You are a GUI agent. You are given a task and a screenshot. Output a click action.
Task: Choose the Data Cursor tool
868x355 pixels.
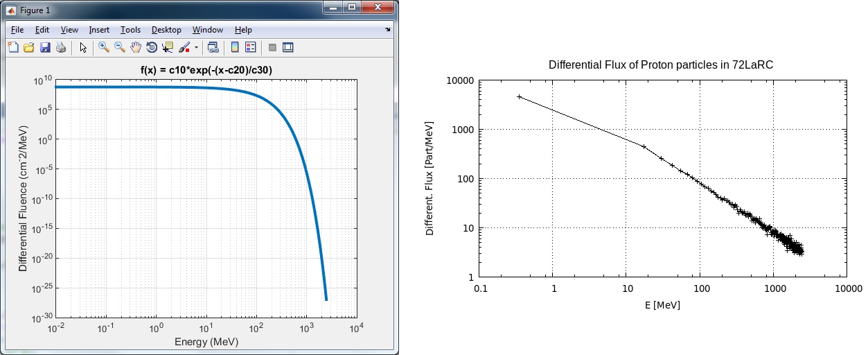[x=168, y=47]
